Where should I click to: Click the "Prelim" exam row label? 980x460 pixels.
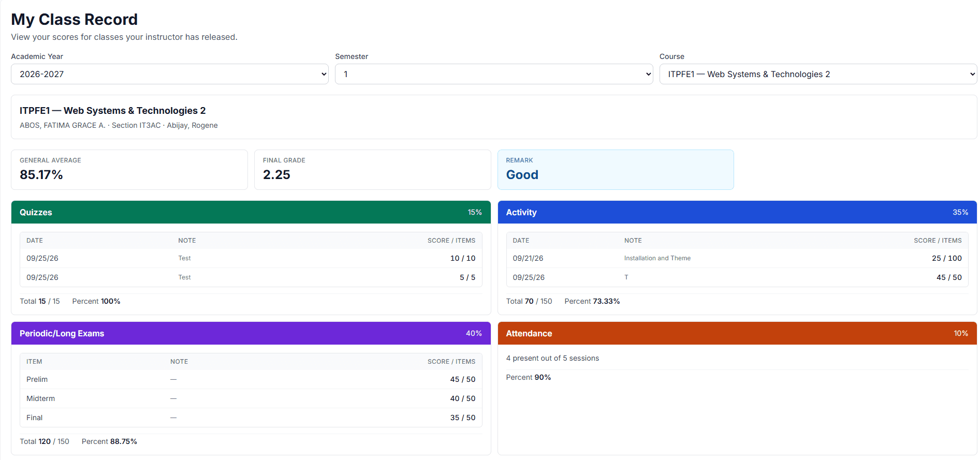click(x=37, y=379)
